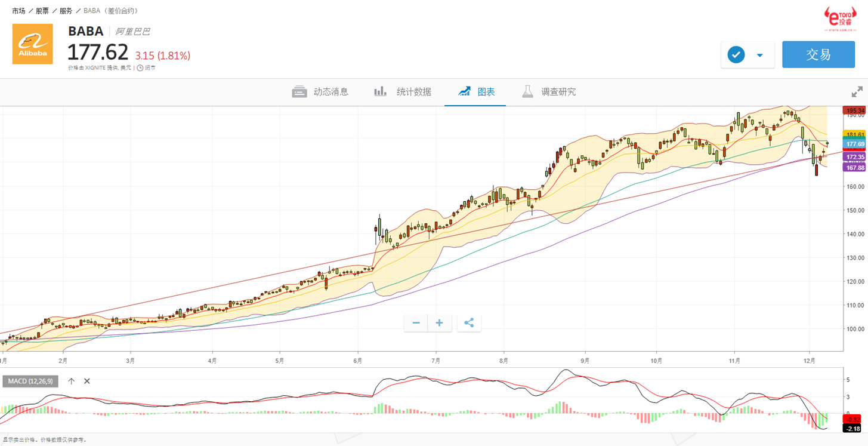Go to 市场 in the breadcrumb
The width and height of the screenshot is (868, 446).
click(x=18, y=11)
